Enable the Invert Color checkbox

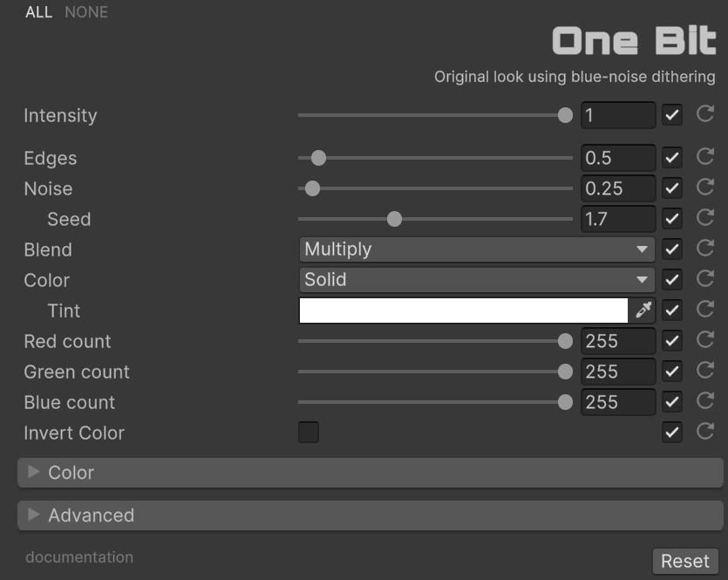pos(309,433)
